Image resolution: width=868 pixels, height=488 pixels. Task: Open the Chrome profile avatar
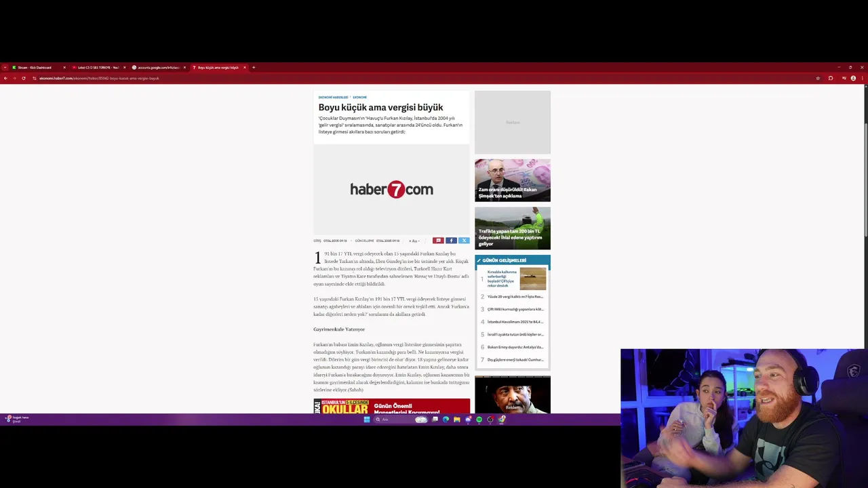853,78
